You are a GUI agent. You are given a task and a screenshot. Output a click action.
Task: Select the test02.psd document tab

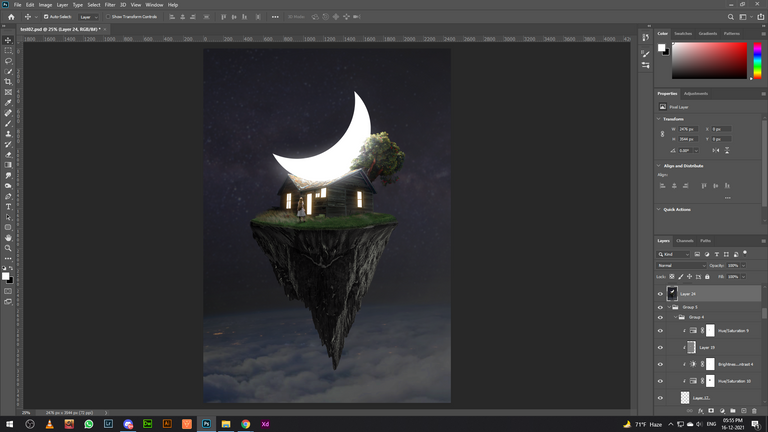[x=60, y=29]
